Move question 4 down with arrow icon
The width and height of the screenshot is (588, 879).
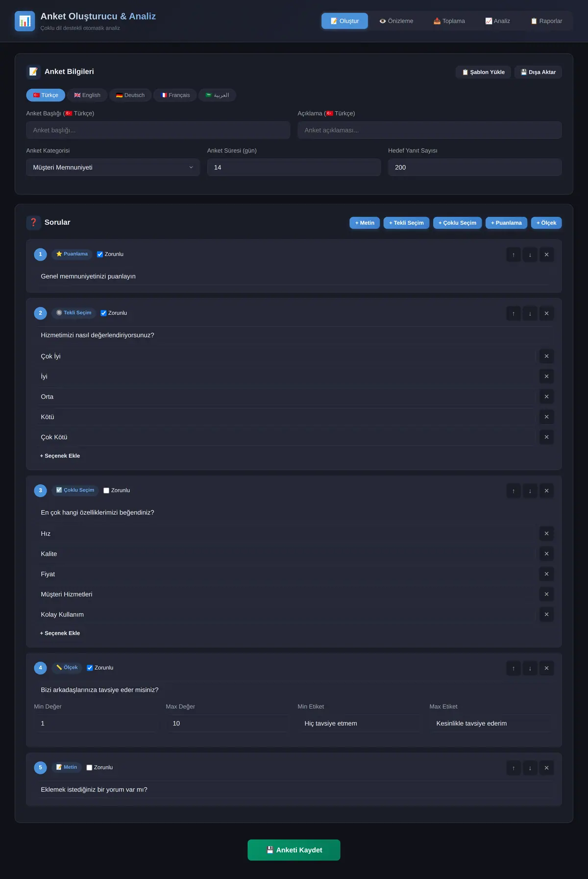pos(530,668)
